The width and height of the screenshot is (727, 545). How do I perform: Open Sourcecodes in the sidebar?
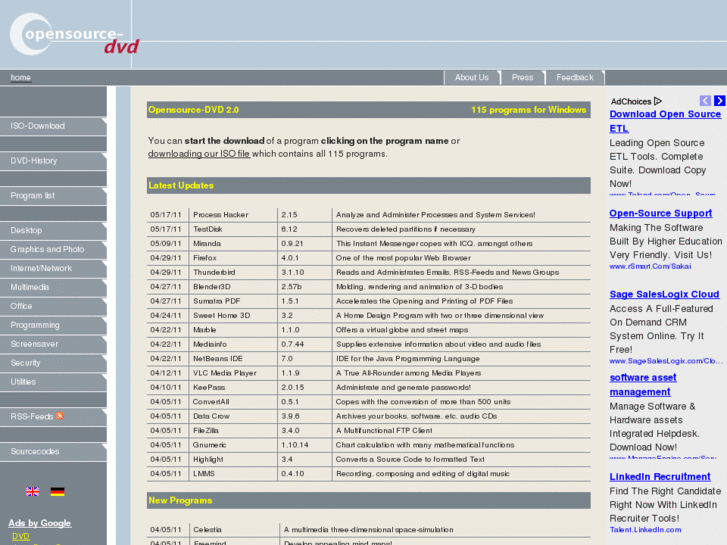click(53, 451)
